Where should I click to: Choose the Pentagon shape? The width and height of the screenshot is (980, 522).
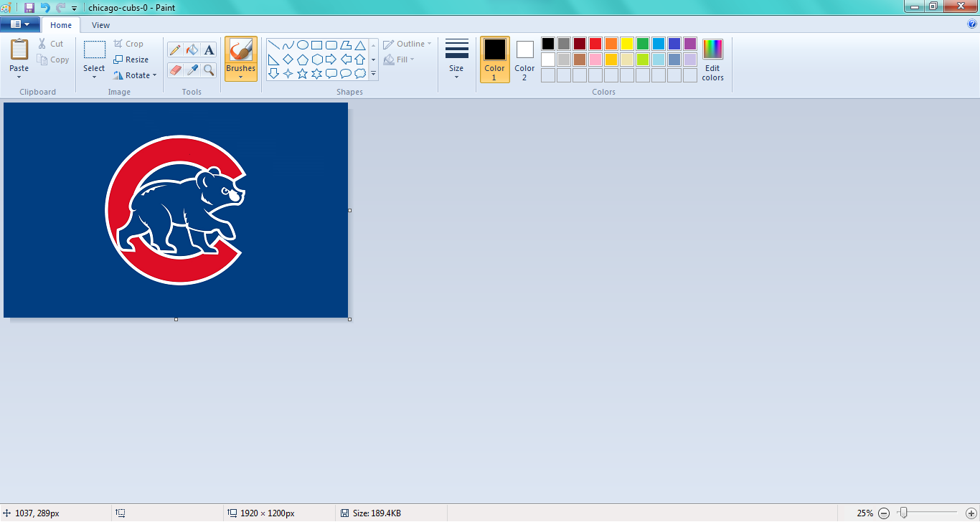[x=302, y=60]
